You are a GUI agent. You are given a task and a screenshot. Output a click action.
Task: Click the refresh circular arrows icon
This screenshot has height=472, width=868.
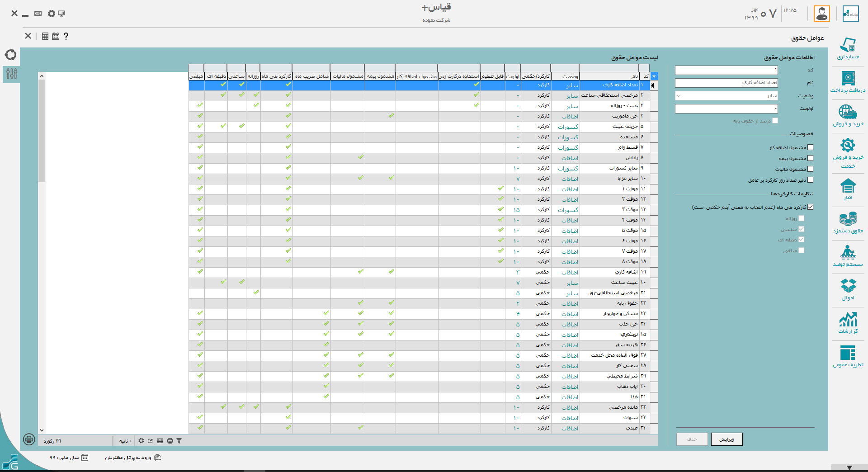tap(11, 55)
